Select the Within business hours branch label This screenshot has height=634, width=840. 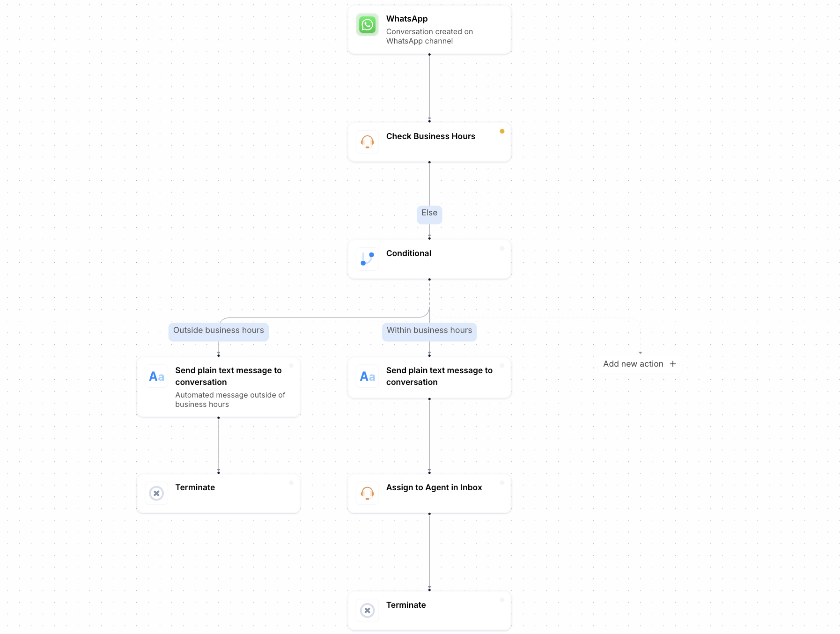(429, 331)
